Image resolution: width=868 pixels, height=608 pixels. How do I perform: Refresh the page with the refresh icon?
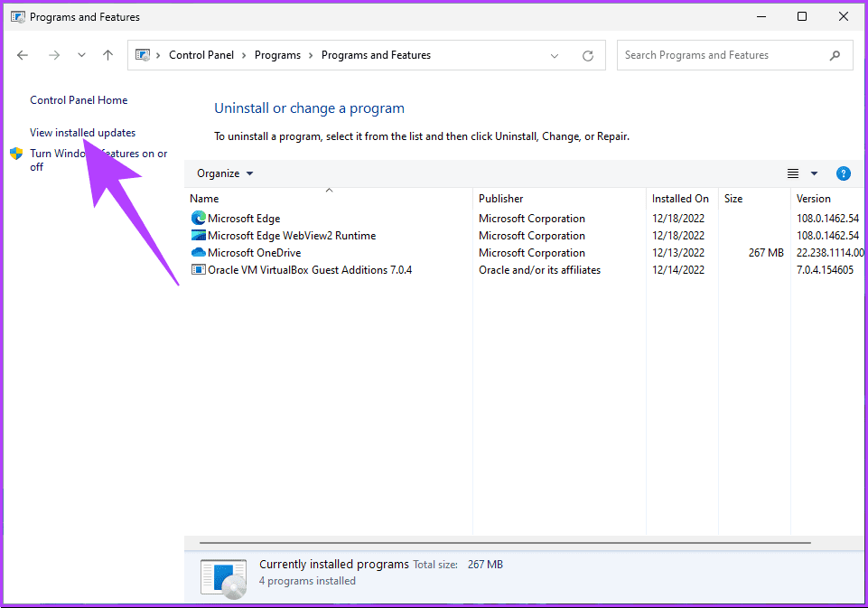(x=587, y=55)
